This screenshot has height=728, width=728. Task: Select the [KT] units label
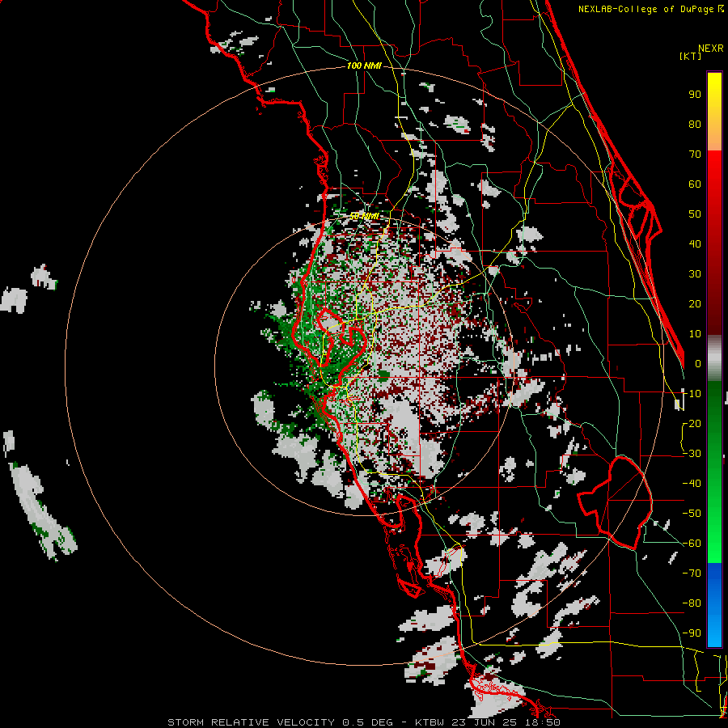(691, 56)
